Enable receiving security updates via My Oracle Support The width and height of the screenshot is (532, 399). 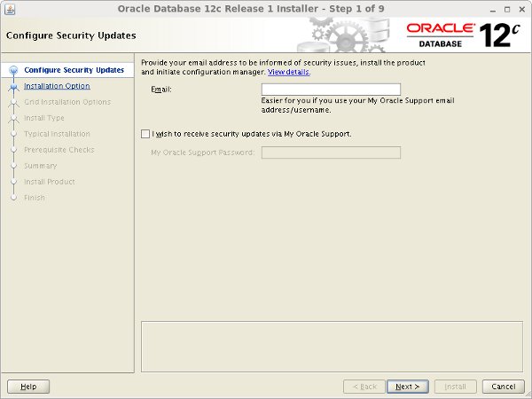coord(145,134)
